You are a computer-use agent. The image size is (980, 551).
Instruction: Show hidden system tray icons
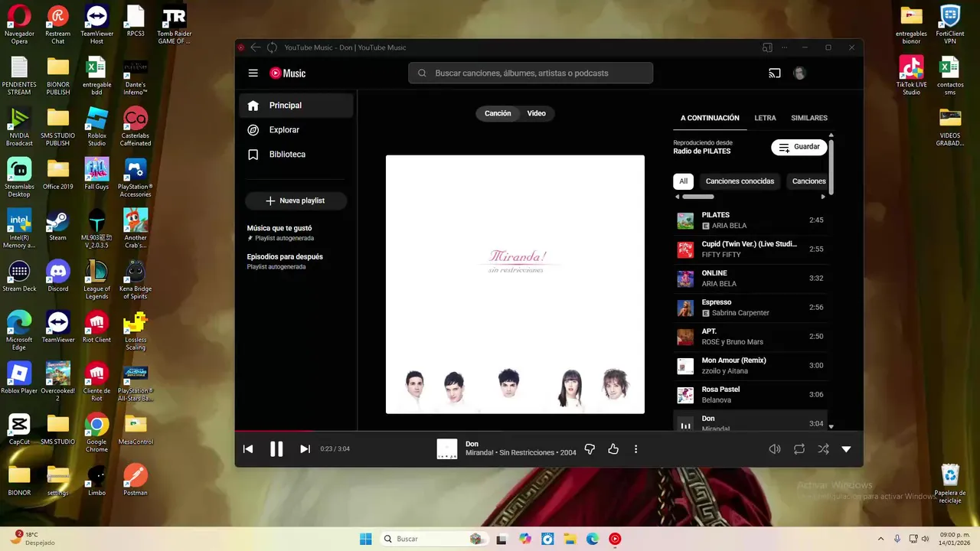click(x=880, y=539)
